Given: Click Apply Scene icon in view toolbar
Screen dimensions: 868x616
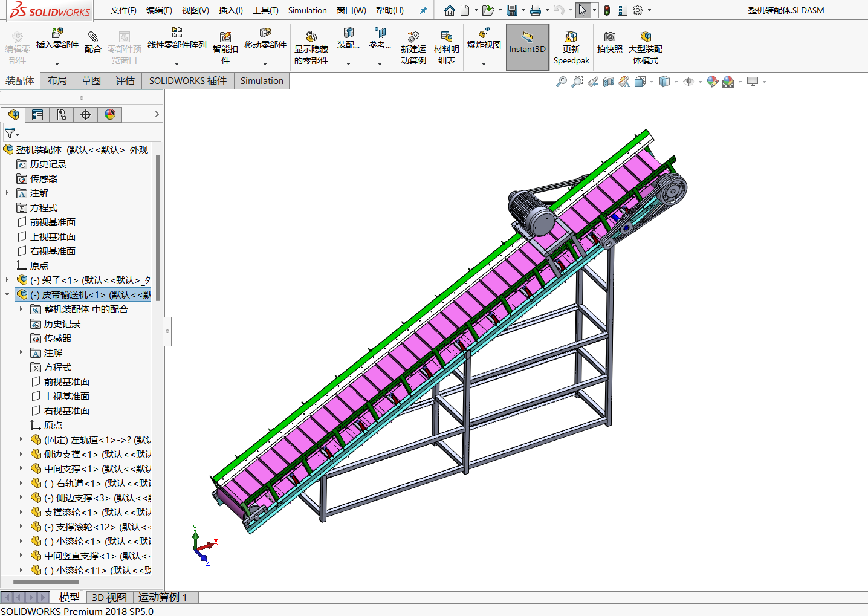Looking at the screenshot, I should 728,82.
